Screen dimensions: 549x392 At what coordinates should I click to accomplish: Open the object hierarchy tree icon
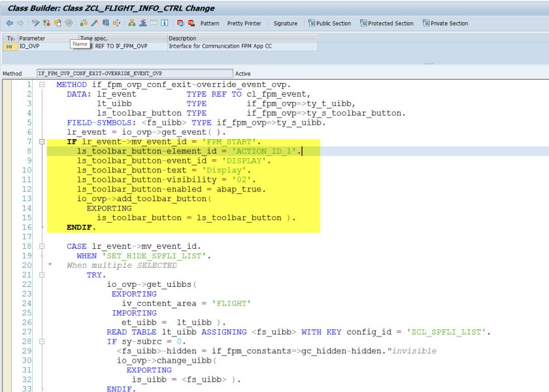(132, 23)
